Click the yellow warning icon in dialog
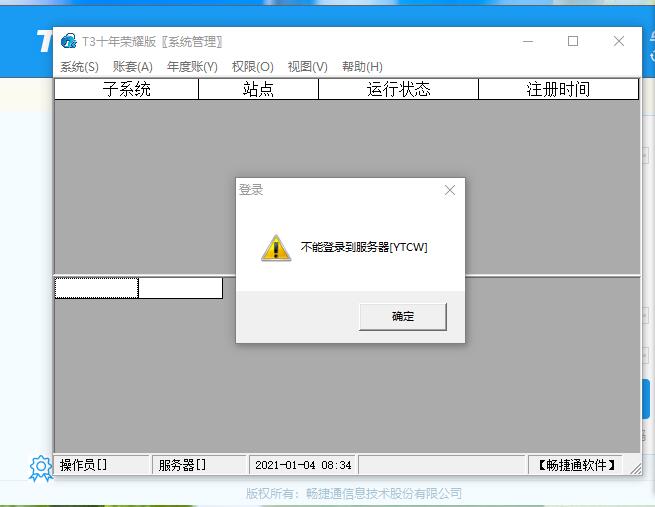 pyautogui.click(x=276, y=248)
